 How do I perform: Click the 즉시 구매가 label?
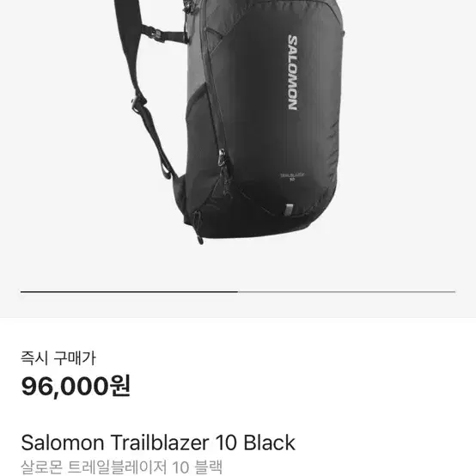tap(58, 358)
